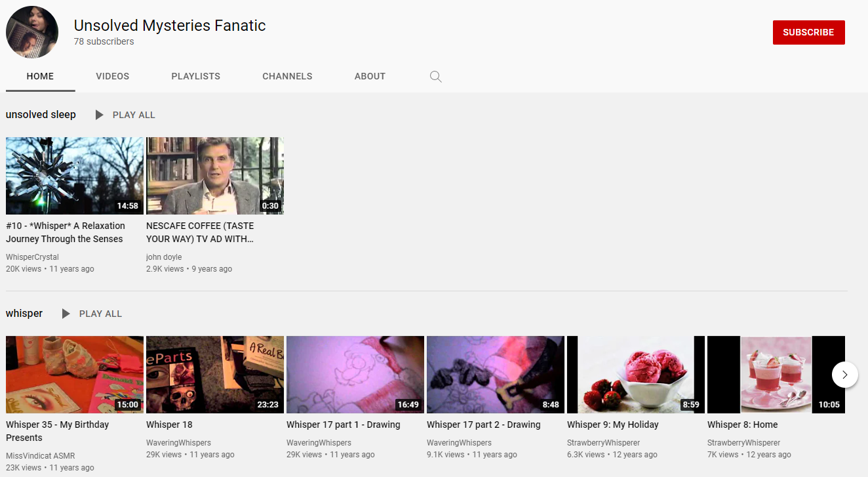The width and height of the screenshot is (868, 477).
Task: Visit StrawberryWhisperer channel under Whisper 9
Action: coord(604,443)
